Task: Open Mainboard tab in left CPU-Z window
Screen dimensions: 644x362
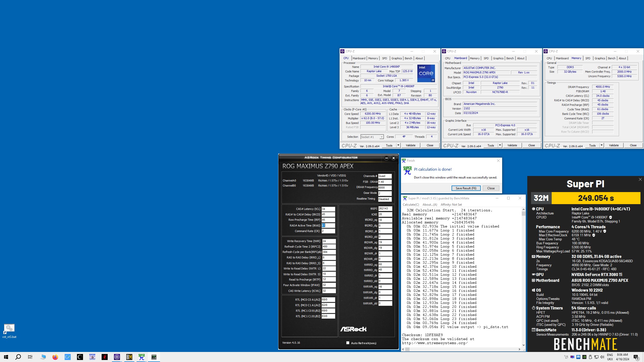Action: 359,58
